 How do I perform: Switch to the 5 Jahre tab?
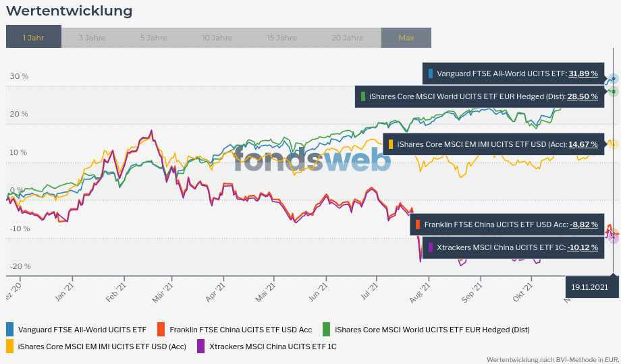click(x=154, y=37)
